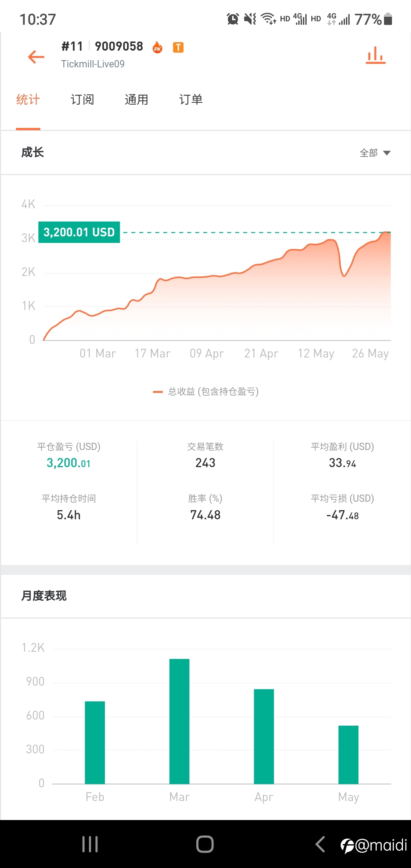Expand the dropdown arrow beside 全部
Screen dimensions: 411x868
point(387,153)
